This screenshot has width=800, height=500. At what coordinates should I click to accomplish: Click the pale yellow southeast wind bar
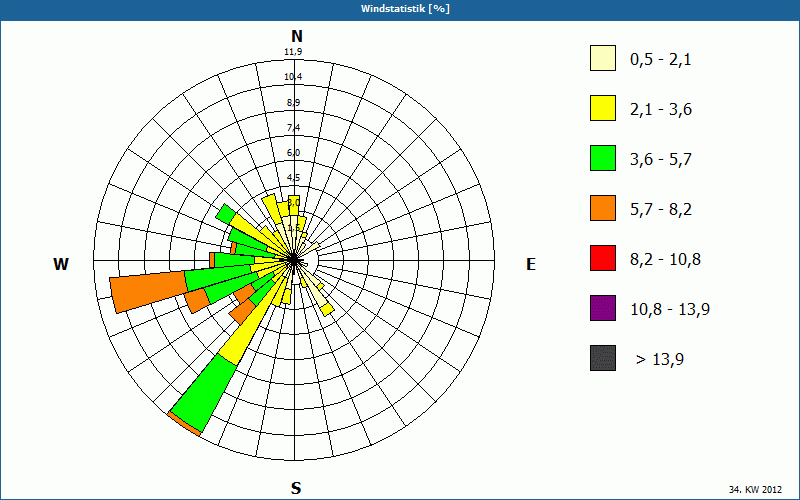(x=312, y=291)
